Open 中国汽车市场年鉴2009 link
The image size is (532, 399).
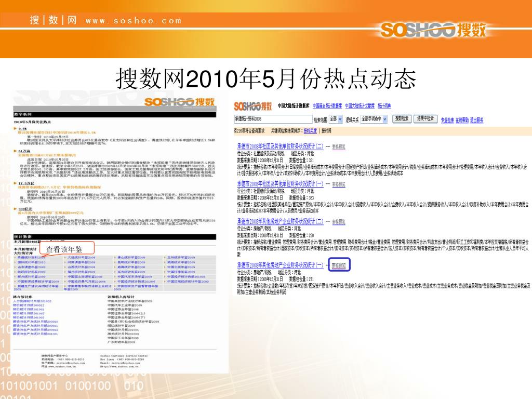click(135, 276)
